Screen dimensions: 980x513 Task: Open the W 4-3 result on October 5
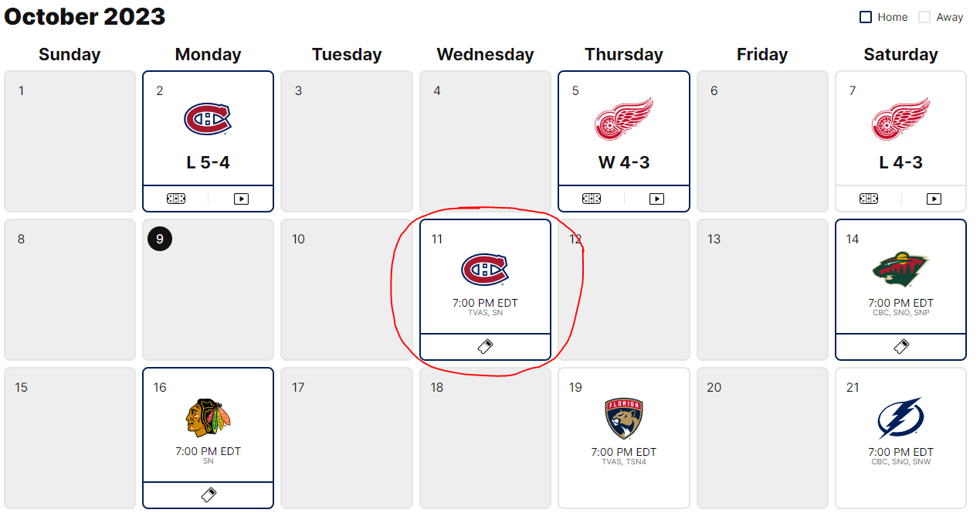[x=624, y=162]
